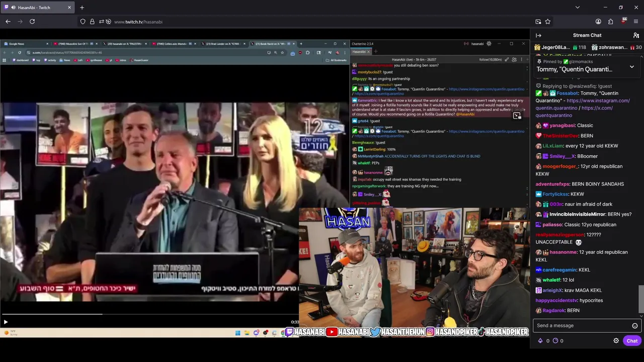Close the HasanAbi - Twitch tab
Viewport: 644px width, 362px height.
pos(69,8)
